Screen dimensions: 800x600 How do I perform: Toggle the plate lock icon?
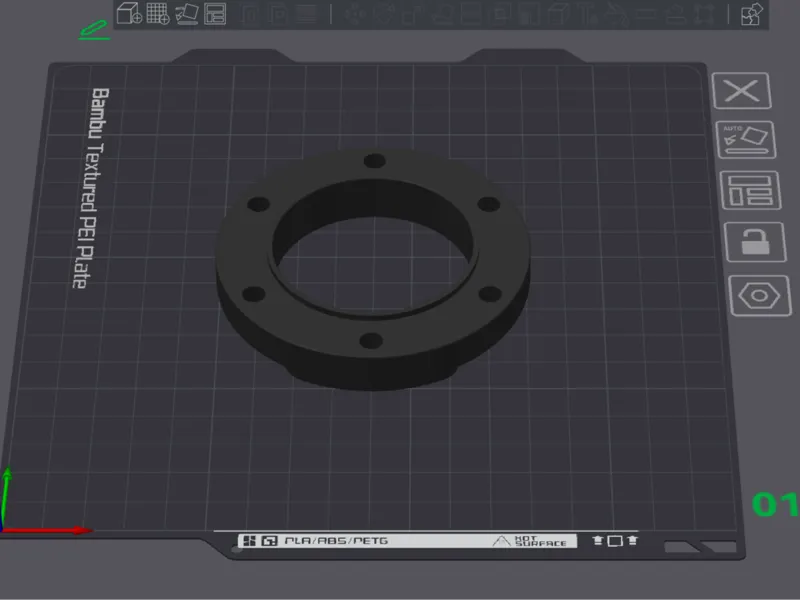(x=755, y=242)
